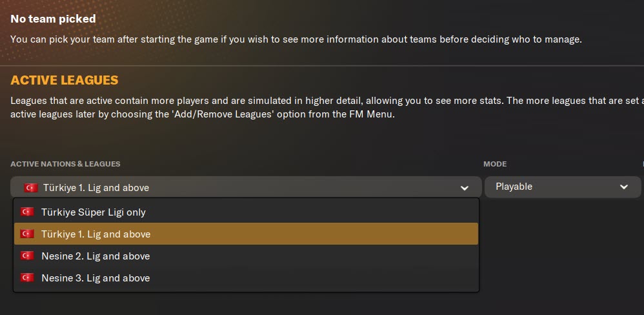
Task: Click the pick your team later description text
Action: 296,39
